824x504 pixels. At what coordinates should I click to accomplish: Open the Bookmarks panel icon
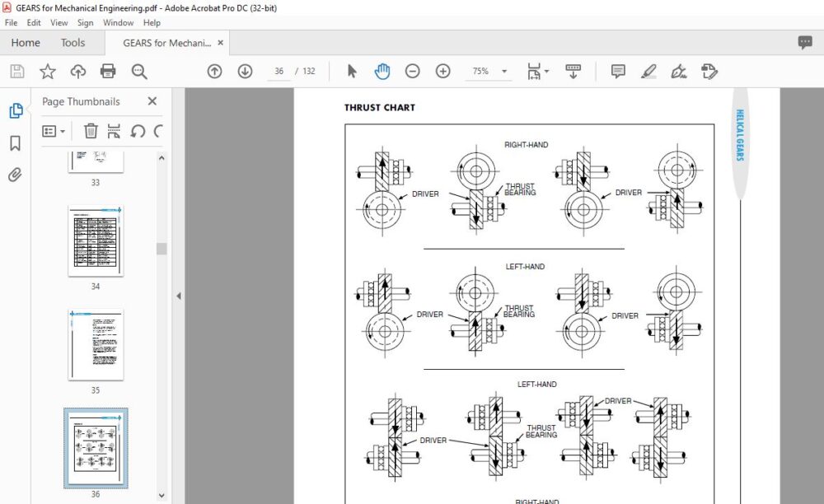click(15, 142)
